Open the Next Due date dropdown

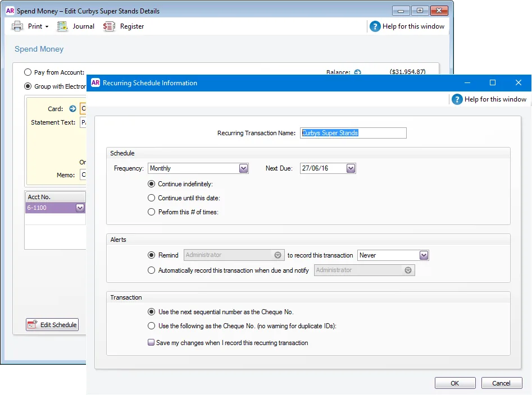(x=351, y=168)
